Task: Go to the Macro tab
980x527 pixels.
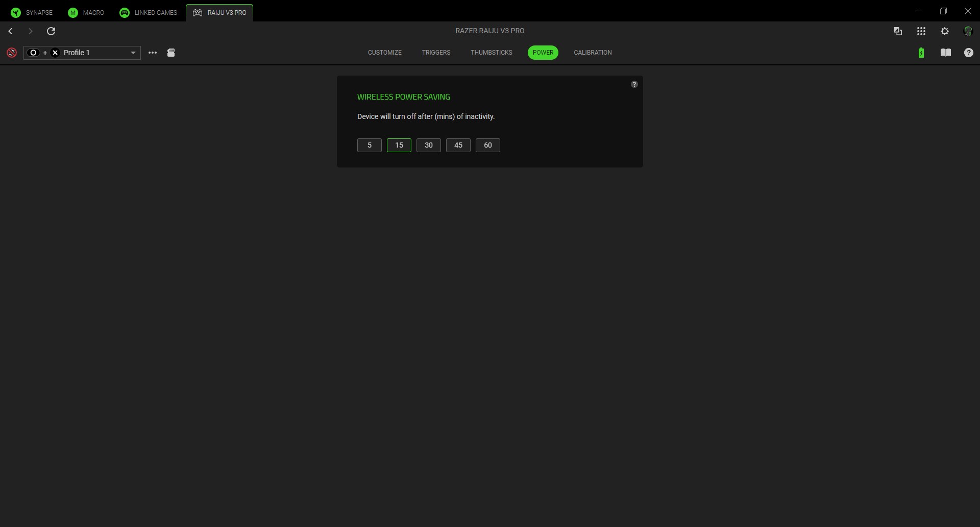Action: coord(86,12)
